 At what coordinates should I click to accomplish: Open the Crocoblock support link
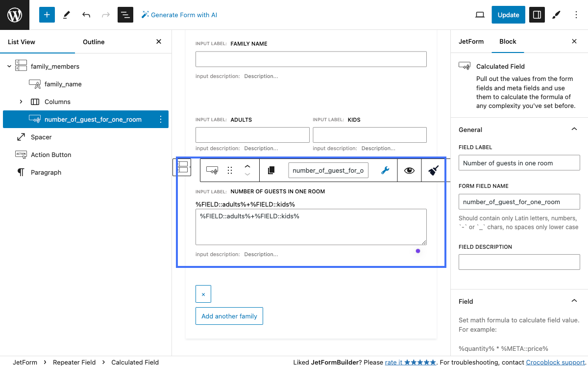[555, 362]
